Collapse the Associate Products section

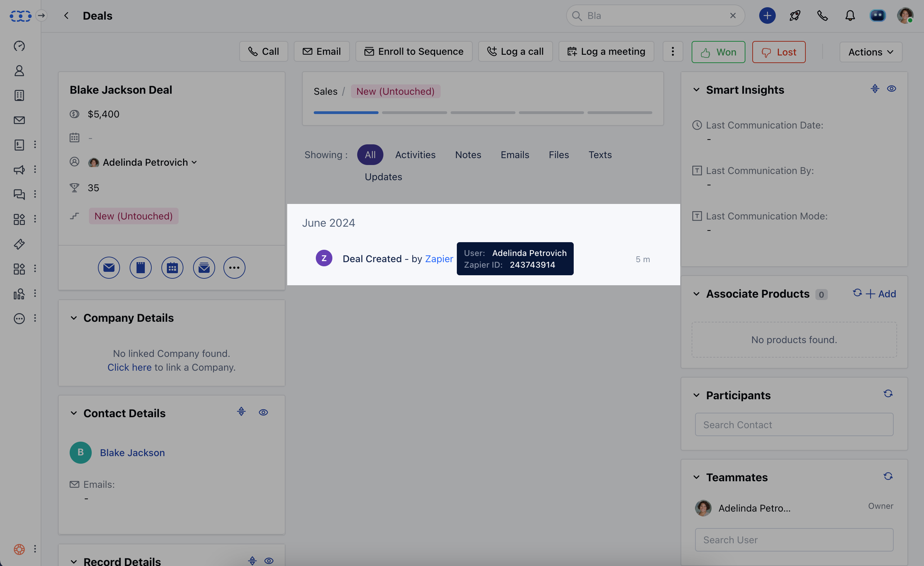click(x=696, y=294)
